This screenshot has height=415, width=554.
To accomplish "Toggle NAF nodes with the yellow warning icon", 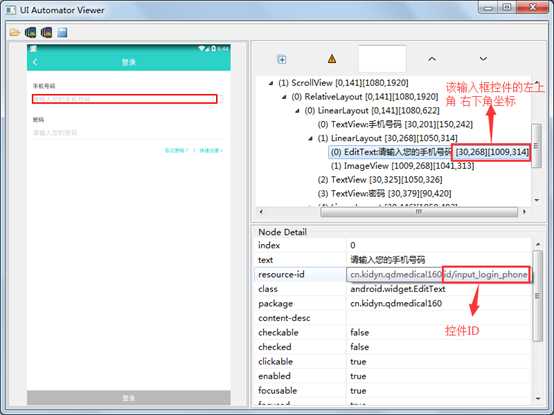I will coord(331,59).
